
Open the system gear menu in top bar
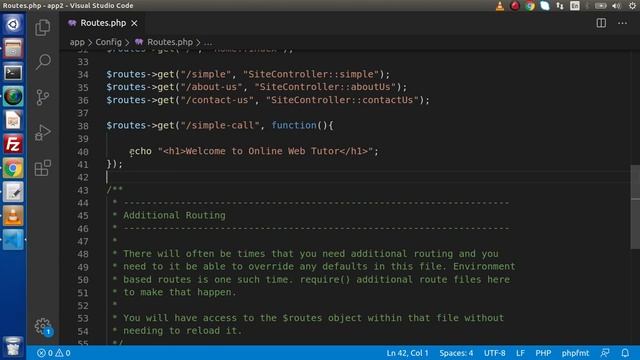632,6
